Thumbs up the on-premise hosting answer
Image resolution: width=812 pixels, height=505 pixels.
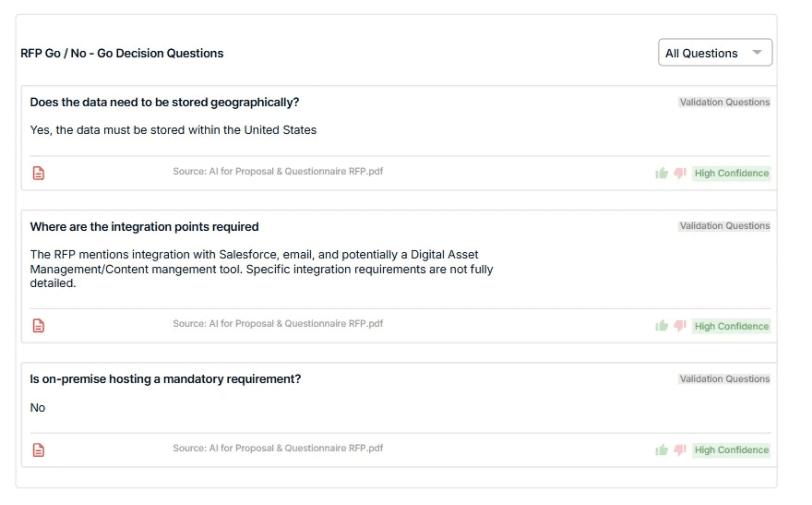661,450
